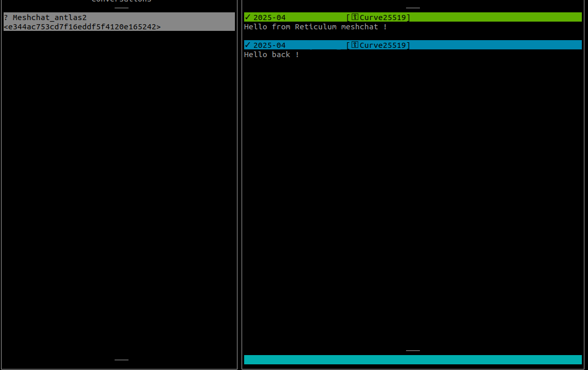Click the "Hello from Reticulum meshchat !" message
The width and height of the screenshot is (588, 370).
point(316,27)
